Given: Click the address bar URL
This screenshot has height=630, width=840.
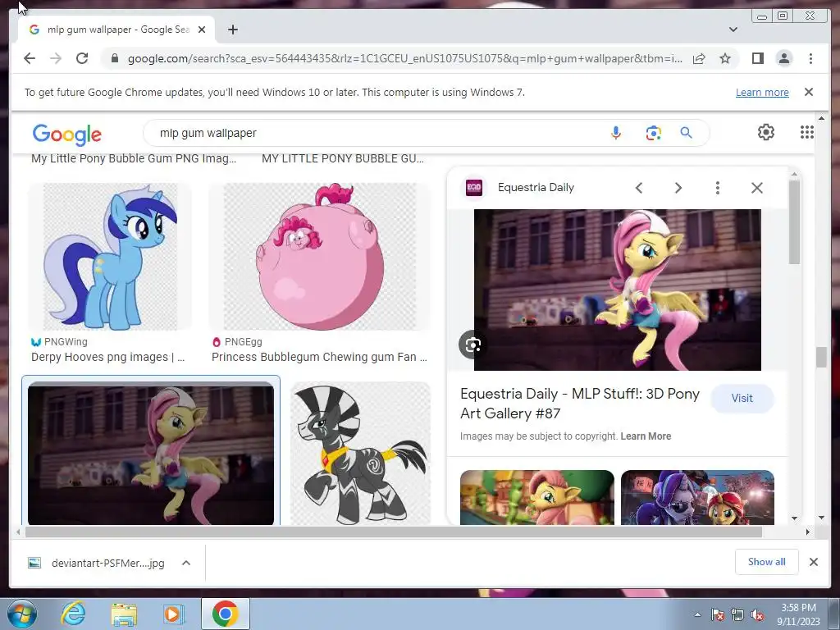Looking at the screenshot, I should pyautogui.click(x=405, y=58).
